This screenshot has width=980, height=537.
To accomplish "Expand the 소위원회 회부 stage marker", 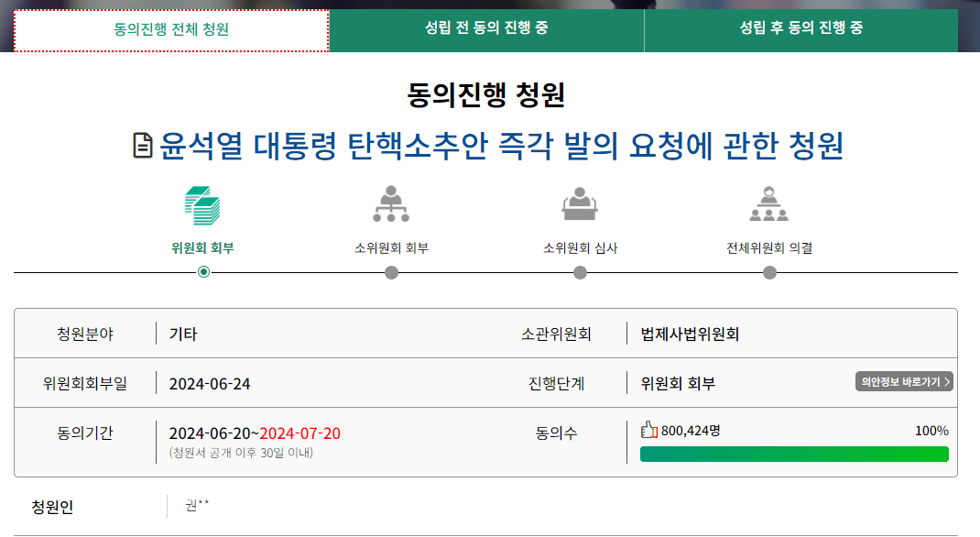I will pos(393,271).
